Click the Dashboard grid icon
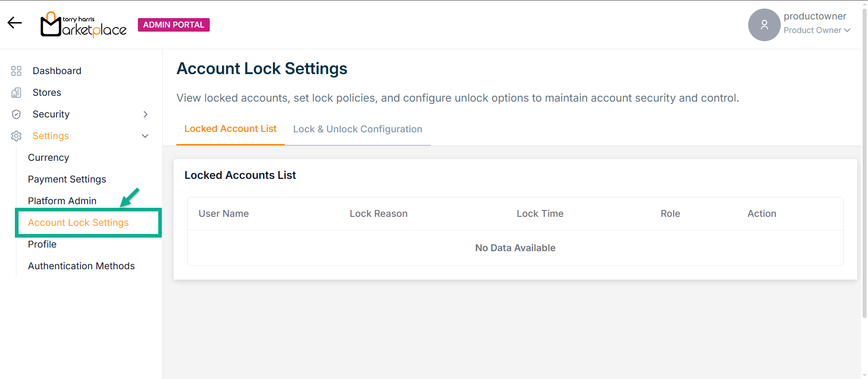Viewport: 868px width, 379px height. pyautogui.click(x=16, y=71)
